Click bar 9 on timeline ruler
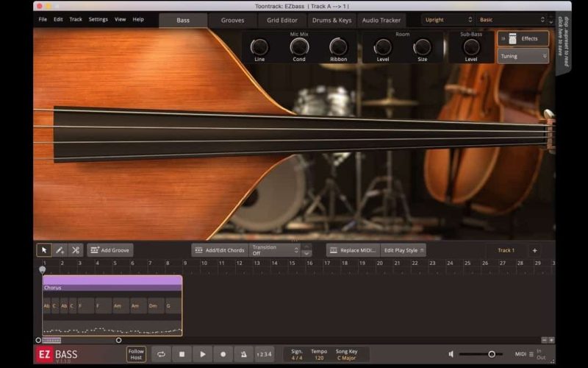Viewport: 588px width, 368px height. 185,263
